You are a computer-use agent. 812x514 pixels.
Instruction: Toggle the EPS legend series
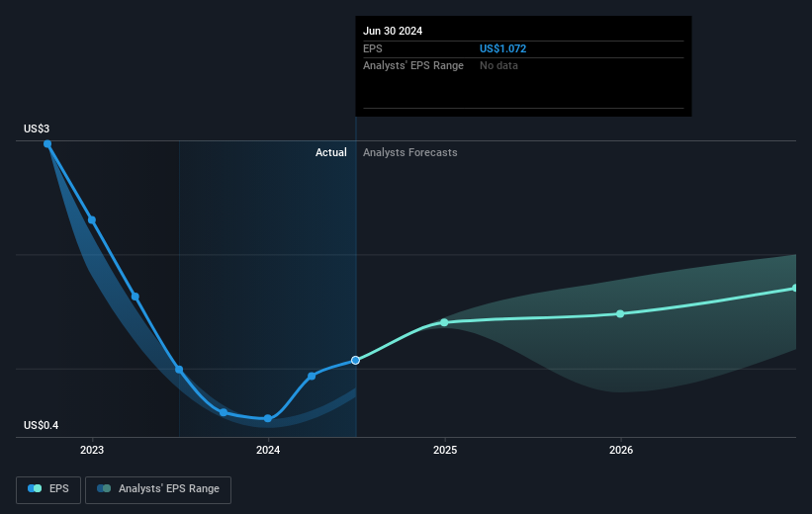[48, 489]
